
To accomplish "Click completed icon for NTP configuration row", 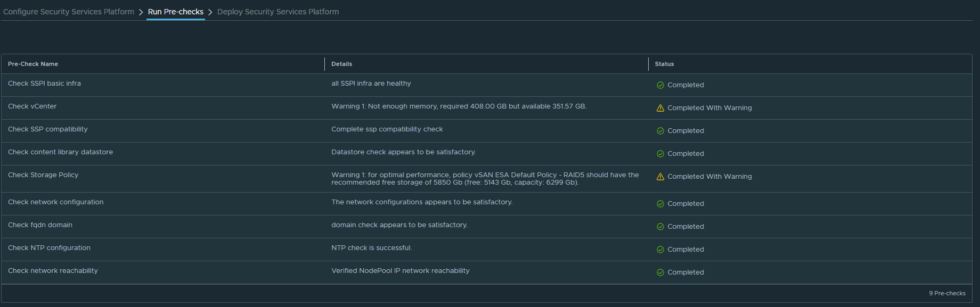I will click(x=660, y=250).
